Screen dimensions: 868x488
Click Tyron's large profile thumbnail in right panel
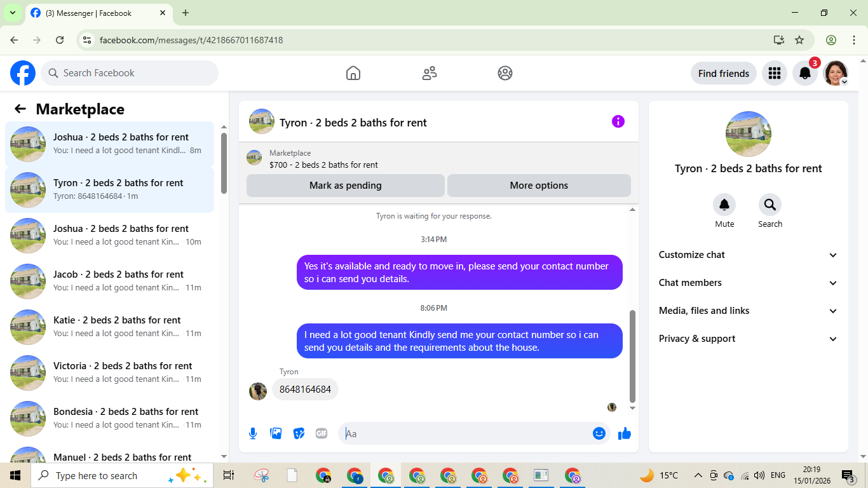[749, 134]
